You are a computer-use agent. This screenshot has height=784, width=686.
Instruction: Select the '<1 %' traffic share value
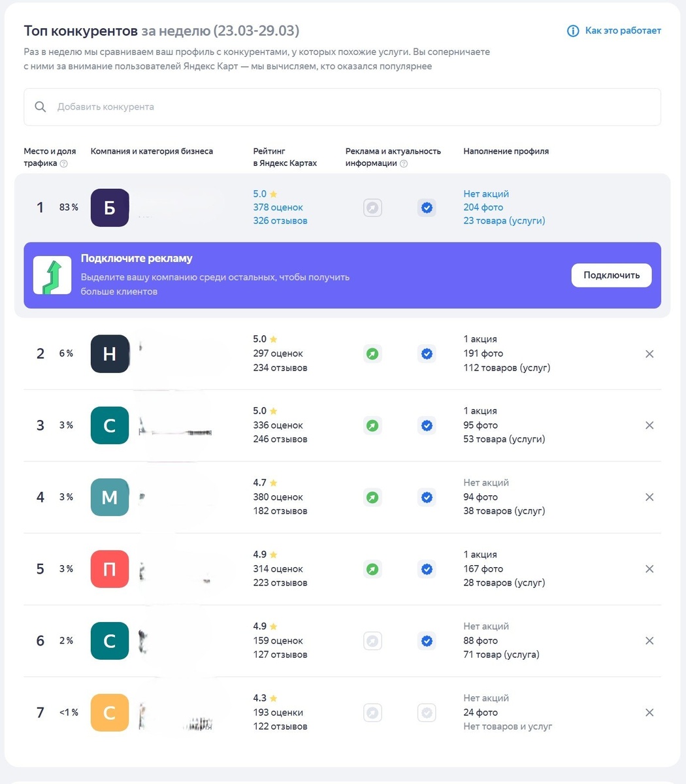(x=69, y=713)
